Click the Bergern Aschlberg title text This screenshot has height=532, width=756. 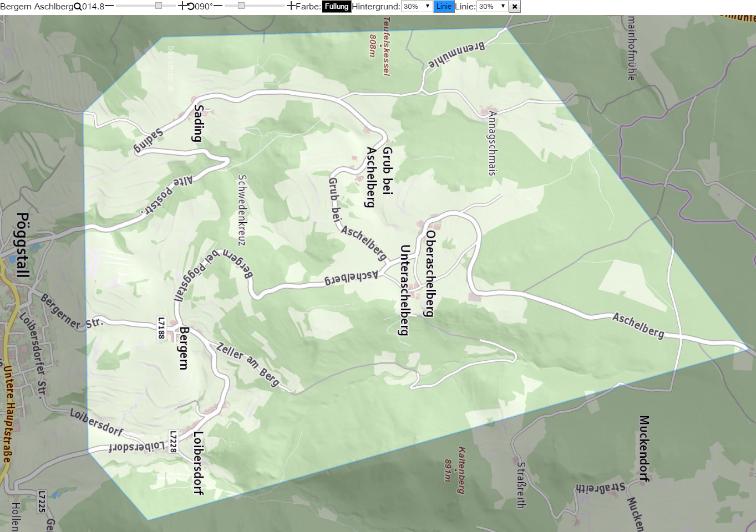(x=37, y=7)
